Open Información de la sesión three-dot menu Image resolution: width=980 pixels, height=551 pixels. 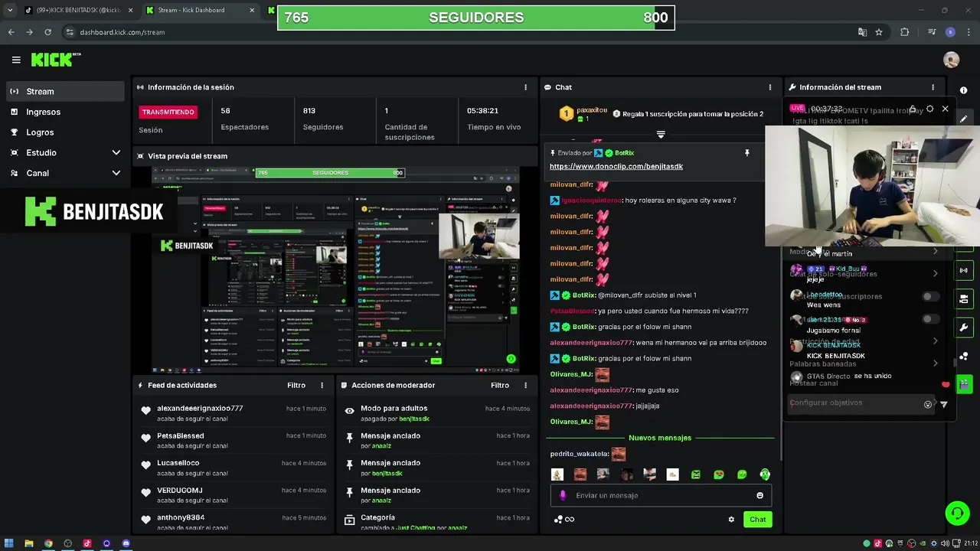[525, 87]
